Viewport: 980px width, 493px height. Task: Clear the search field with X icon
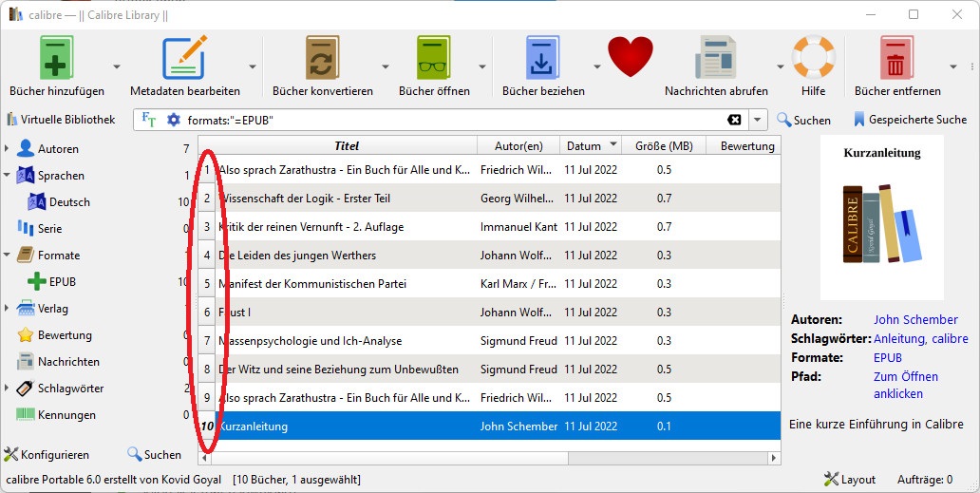click(x=734, y=120)
